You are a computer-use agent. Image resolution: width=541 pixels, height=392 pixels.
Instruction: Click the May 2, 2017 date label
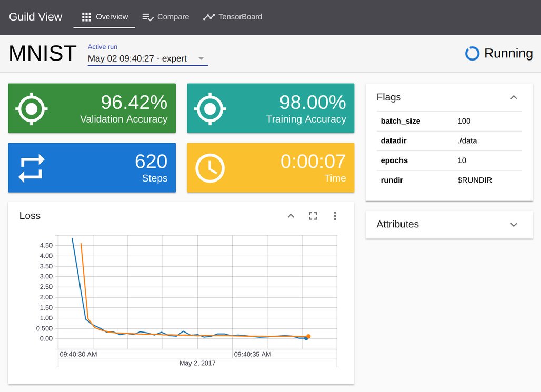(197, 364)
